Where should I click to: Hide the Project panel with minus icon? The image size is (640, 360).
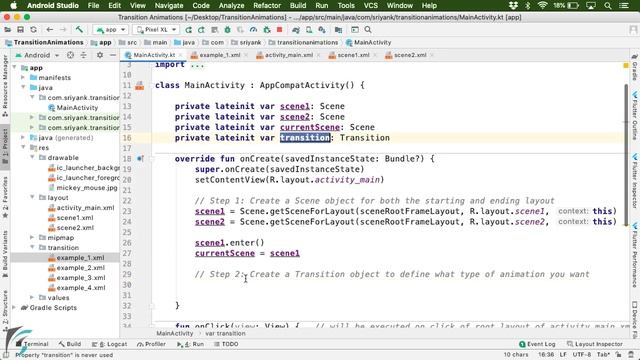113,55
